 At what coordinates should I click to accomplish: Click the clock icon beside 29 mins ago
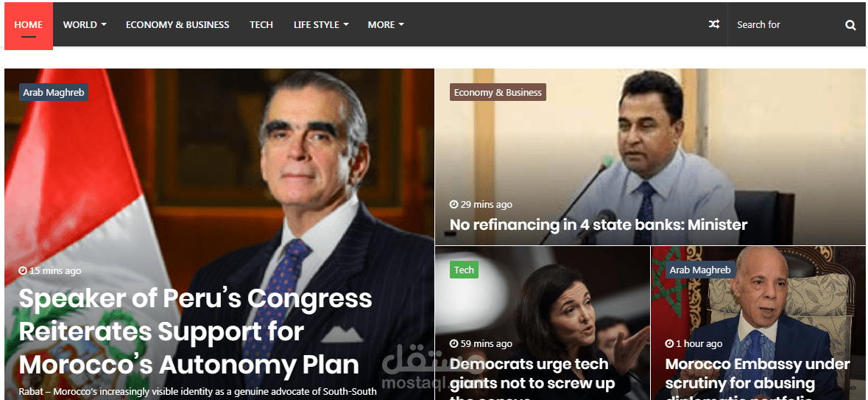coord(454,205)
